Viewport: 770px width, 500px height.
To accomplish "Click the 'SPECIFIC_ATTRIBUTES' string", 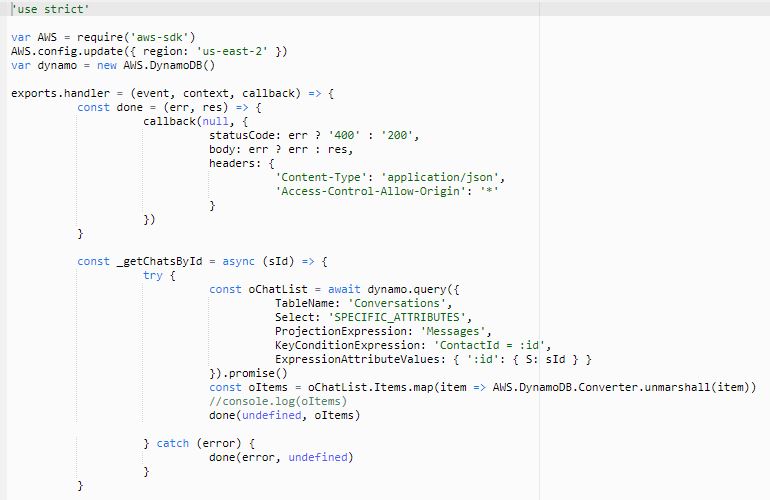I will pyautogui.click(x=397, y=317).
